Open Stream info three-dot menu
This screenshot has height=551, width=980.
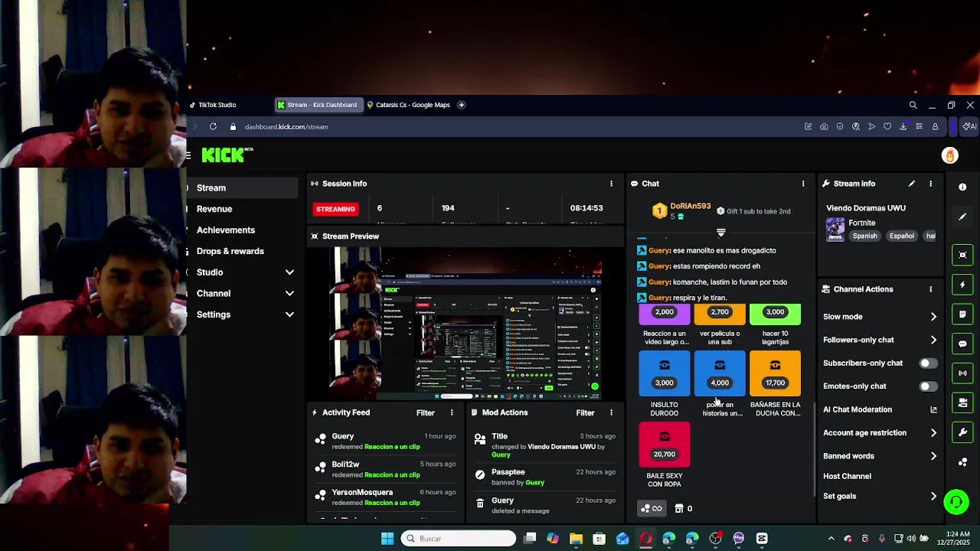(x=930, y=184)
